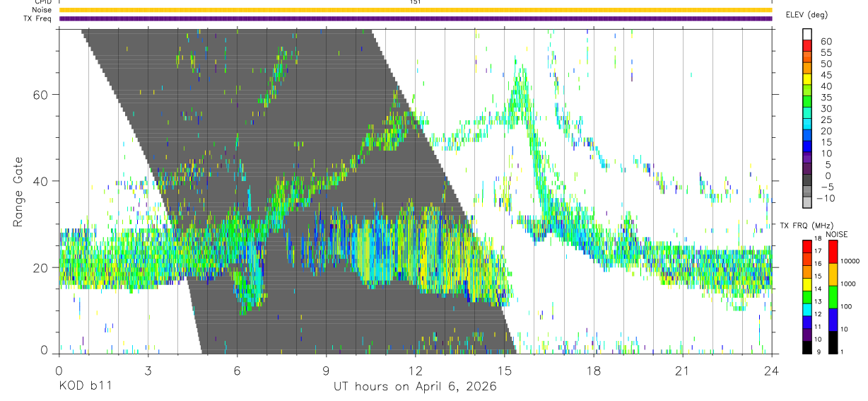Click the '9' tick label on UT hours axis
868x401 pixels.
click(x=326, y=371)
